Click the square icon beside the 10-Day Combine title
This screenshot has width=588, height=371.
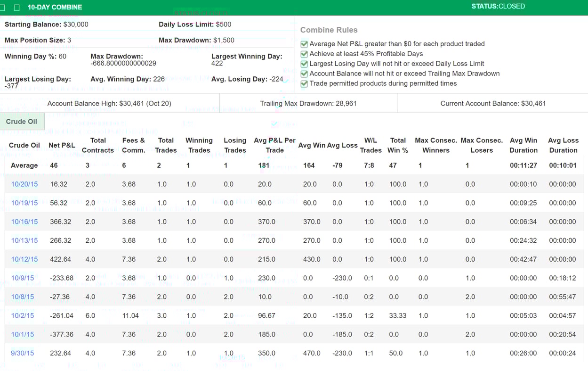(x=17, y=8)
